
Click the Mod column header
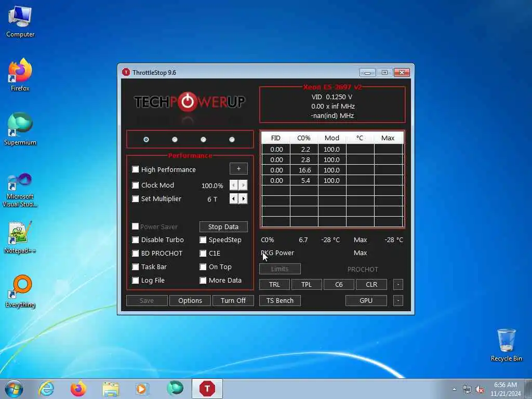click(x=332, y=138)
